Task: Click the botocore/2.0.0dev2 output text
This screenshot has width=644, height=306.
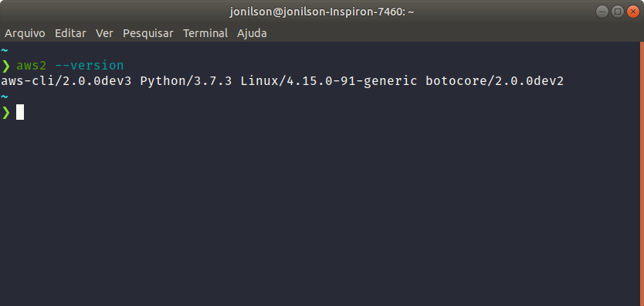Action: pos(494,81)
